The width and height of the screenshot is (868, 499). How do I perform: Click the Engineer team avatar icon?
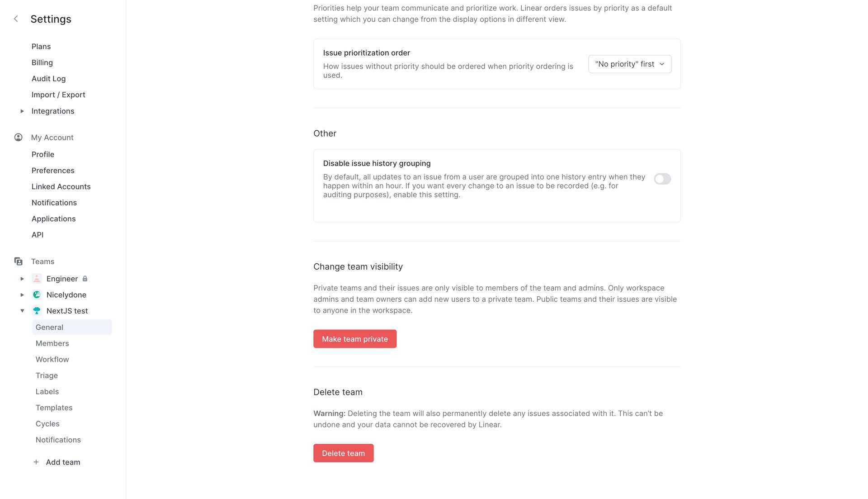pos(36,278)
